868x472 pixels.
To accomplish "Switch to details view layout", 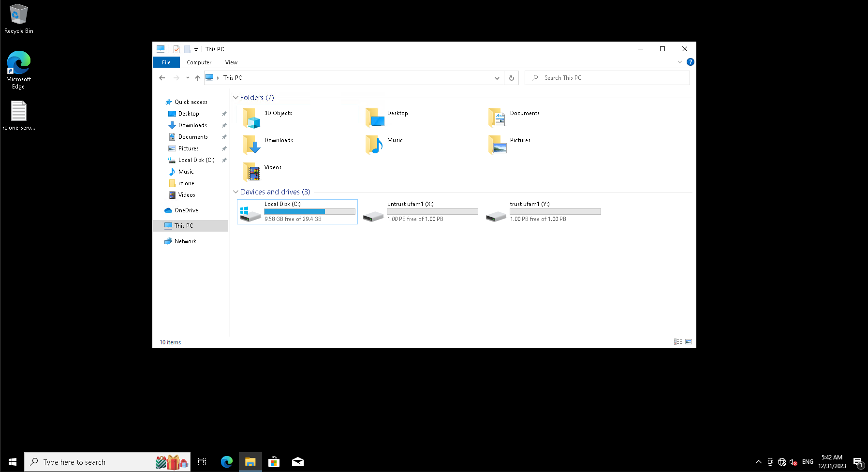I will [x=677, y=342].
